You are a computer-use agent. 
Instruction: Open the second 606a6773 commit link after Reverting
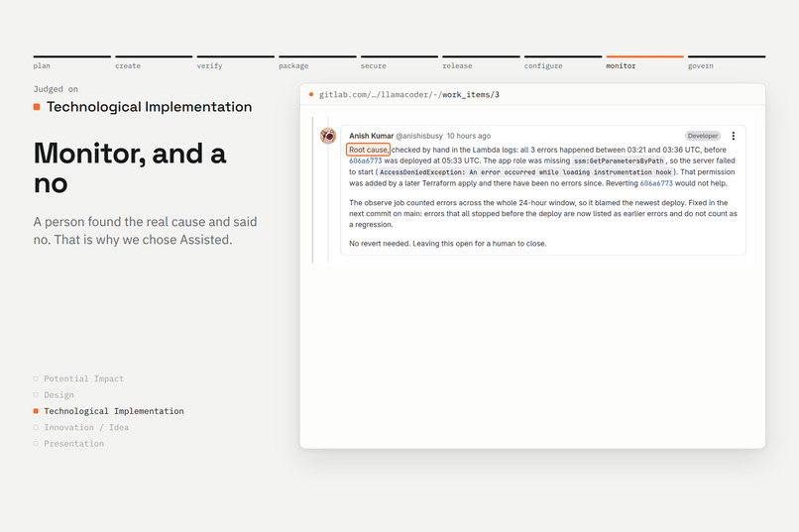pyautogui.click(x=656, y=183)
